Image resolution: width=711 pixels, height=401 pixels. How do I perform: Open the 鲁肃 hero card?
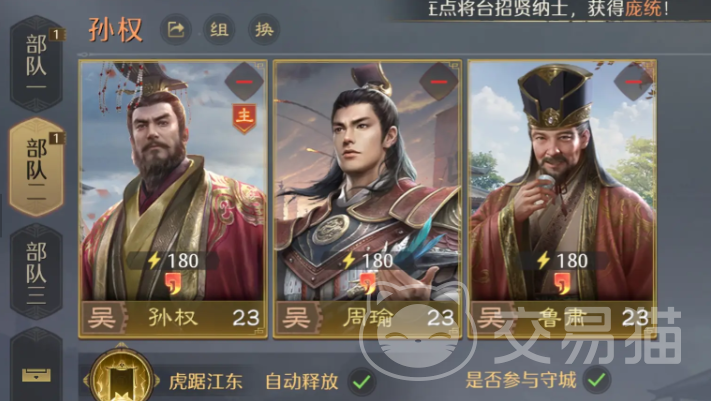(562, 199)
